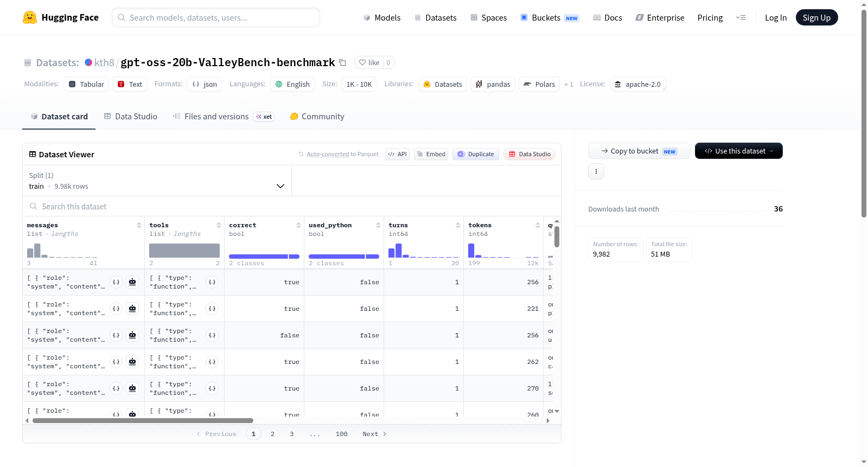Viewport: 868px width, 467px height.
Task: Open Datasets in the top navigation
Action: click(x=435, y=17)
